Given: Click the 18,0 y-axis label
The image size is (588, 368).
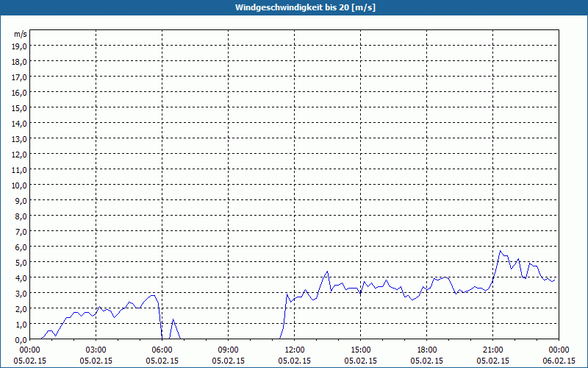Looking at the screenshot, I should coord(21,62).
